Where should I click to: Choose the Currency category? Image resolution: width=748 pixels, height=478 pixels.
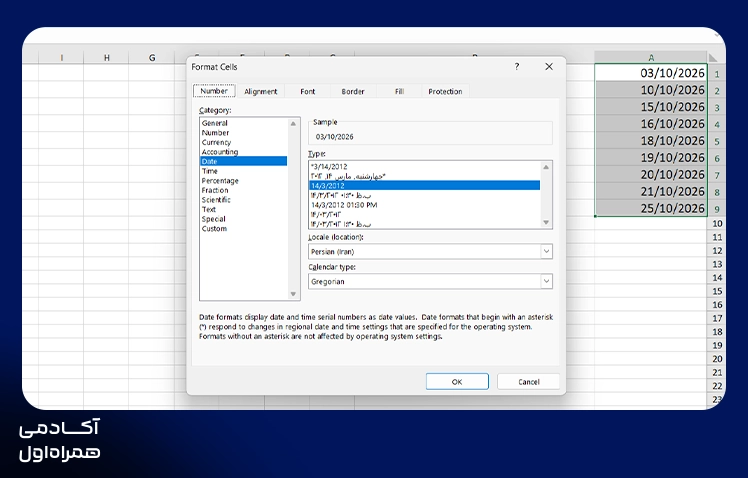click(243, 142)
